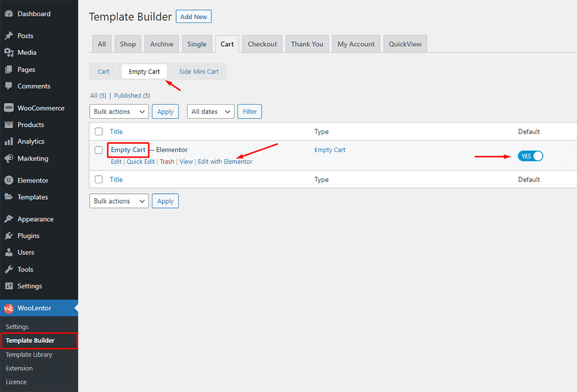Open the All dates filter dropdown
The width and height of the screenshot is (577, 392).
tap(210, 111)
